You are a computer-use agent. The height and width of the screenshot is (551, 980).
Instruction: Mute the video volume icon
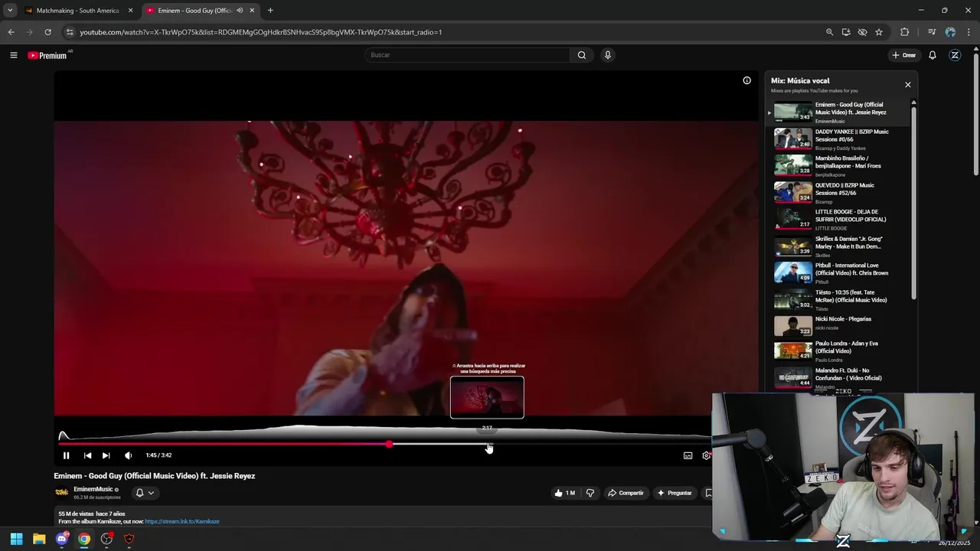tap(128, 455)
